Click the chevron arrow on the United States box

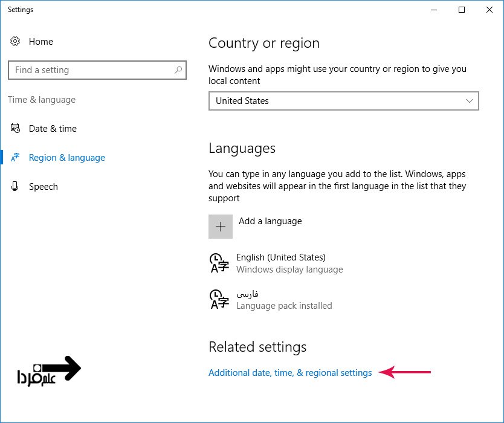click(470, 101)
